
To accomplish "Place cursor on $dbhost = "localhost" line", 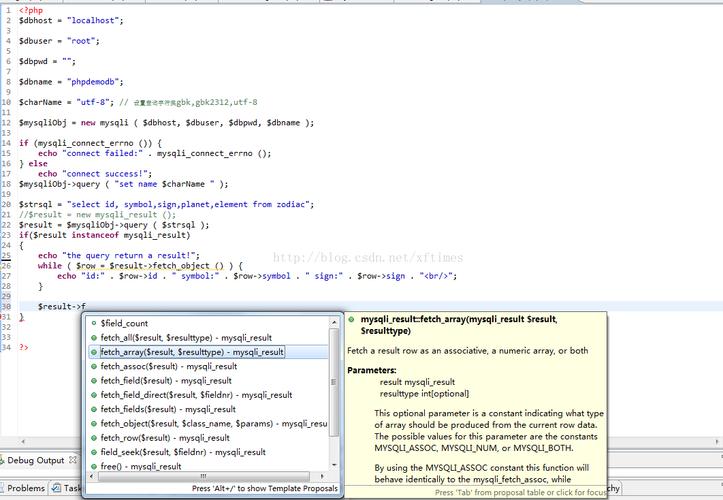I will tap(71, 20).
